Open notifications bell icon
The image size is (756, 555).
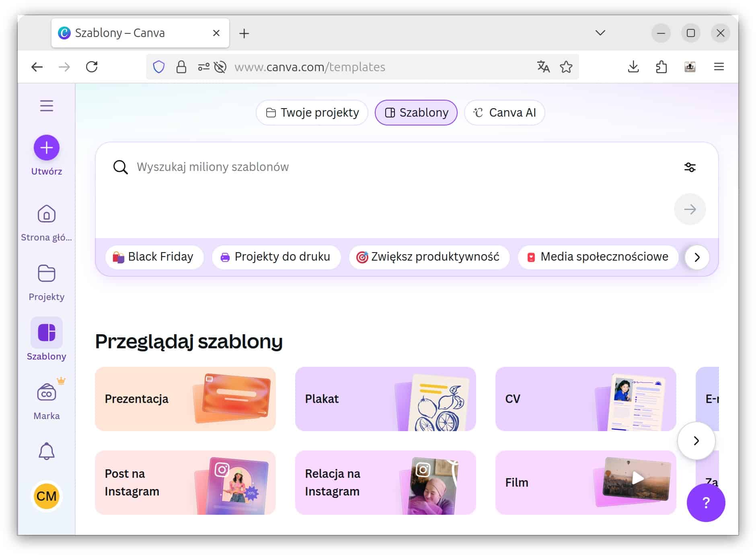click(x=47, y=451)
